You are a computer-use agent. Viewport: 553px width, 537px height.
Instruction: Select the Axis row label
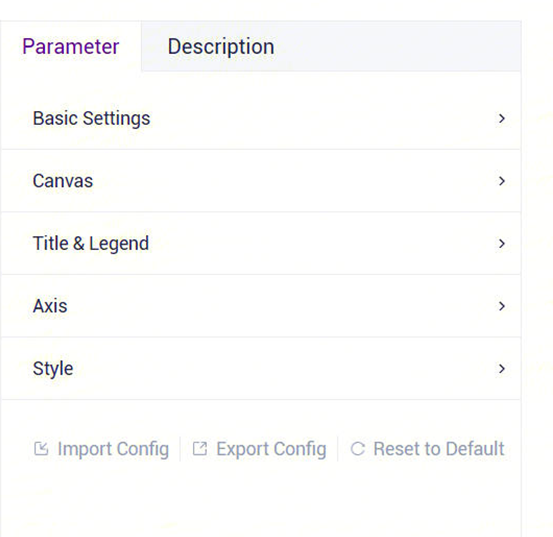click(x=50, y=306)
